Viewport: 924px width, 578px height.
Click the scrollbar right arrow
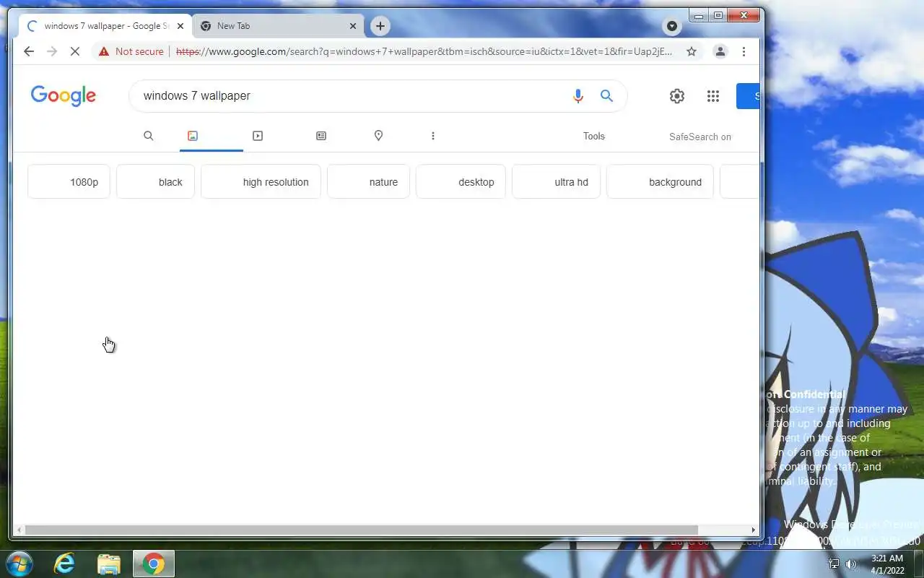tap(754, 530)
